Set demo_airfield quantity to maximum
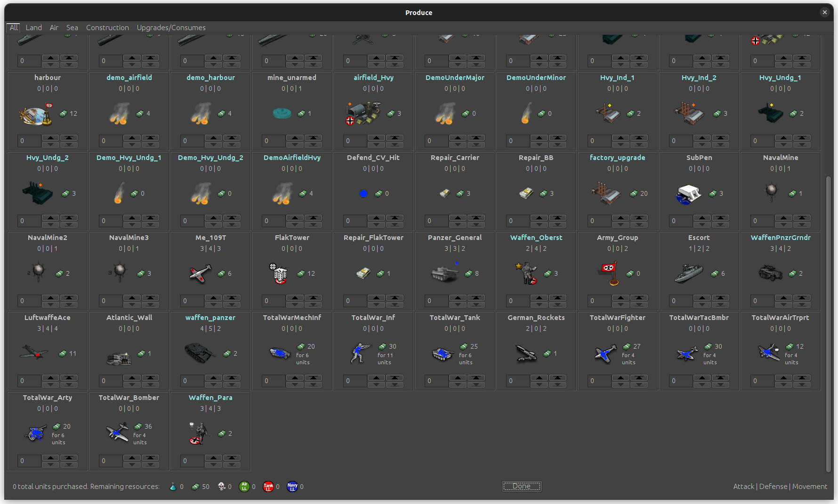This screenshot has width=838, height=504. pyautogui.click(x=150, y=138)
